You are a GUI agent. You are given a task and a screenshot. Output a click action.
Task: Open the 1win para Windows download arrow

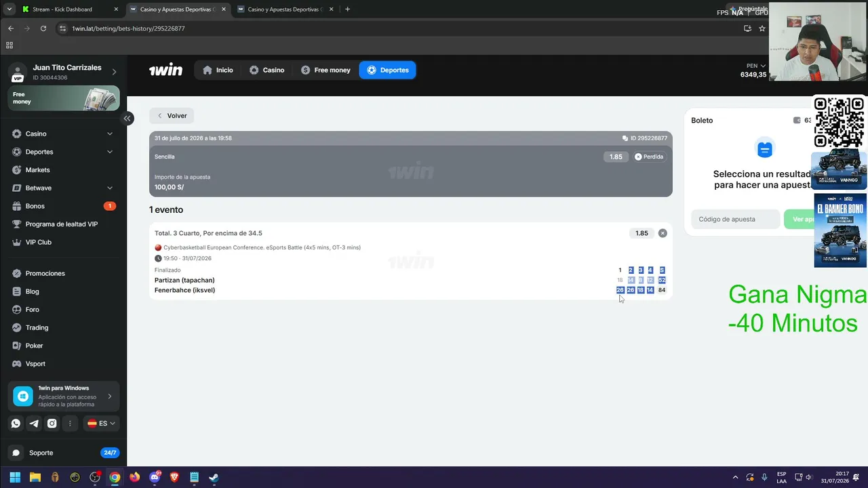tap(109, 396)
